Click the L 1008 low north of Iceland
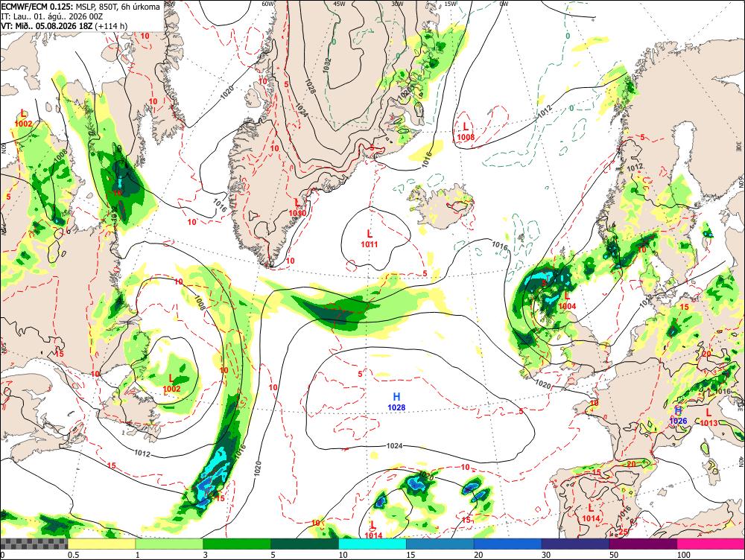Viewport: 745px width, 560px height. pyautogui.click(x=466, y=132)
